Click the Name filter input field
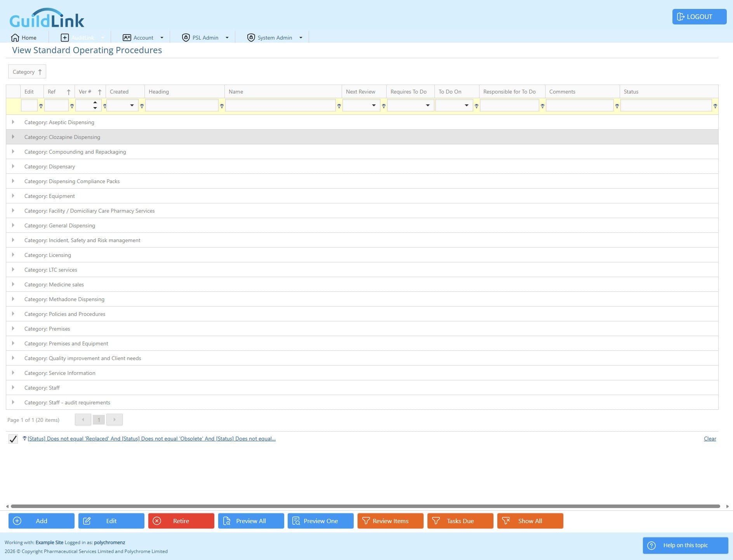The image size is (733, 560). [280, 105]
